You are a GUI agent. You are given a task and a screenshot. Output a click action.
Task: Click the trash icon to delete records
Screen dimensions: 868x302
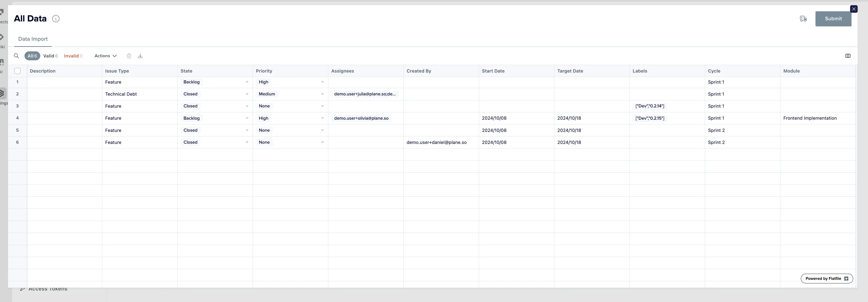click(129, 56)
